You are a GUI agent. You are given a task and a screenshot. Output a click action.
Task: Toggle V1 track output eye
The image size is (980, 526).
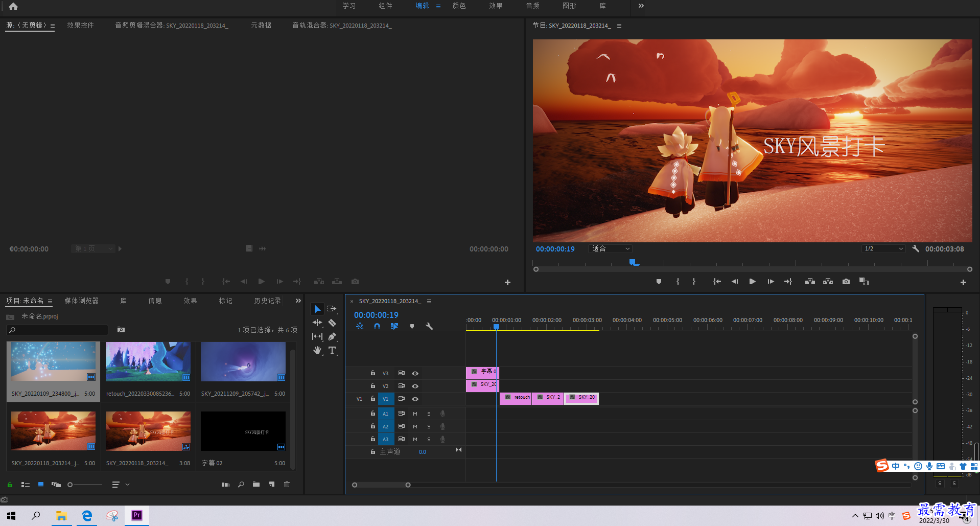415,399
